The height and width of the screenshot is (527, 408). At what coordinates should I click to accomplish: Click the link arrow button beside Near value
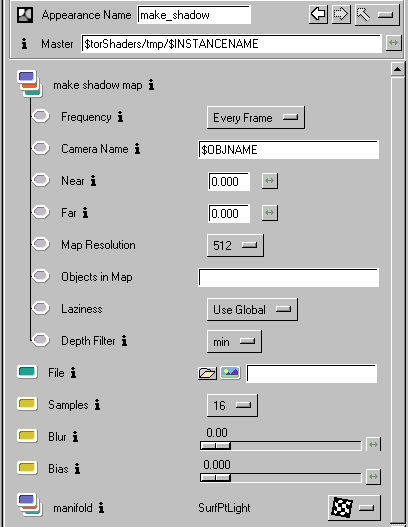(270, 181)
